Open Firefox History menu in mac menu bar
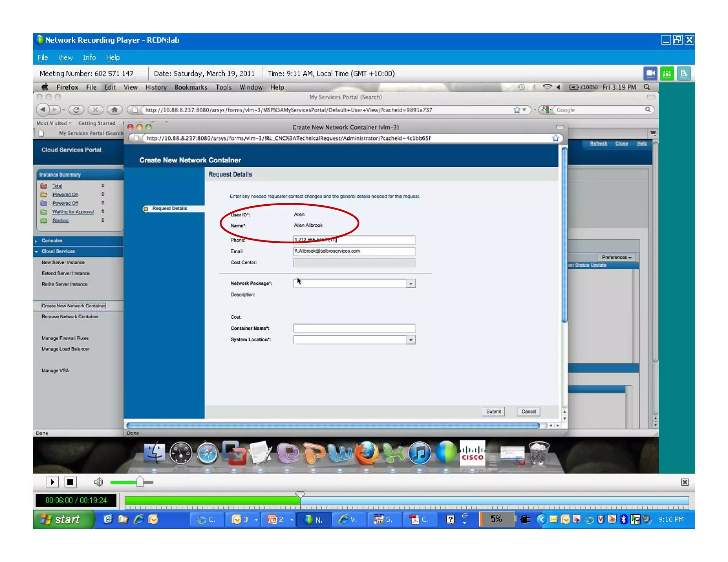The image size is (728, 562). coord(156,87)
